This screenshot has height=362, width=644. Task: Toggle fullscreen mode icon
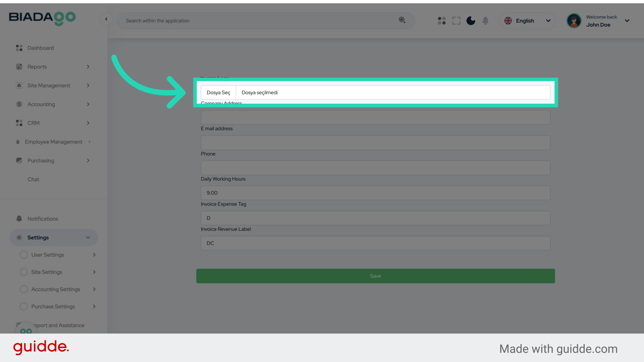pos(456,21)
